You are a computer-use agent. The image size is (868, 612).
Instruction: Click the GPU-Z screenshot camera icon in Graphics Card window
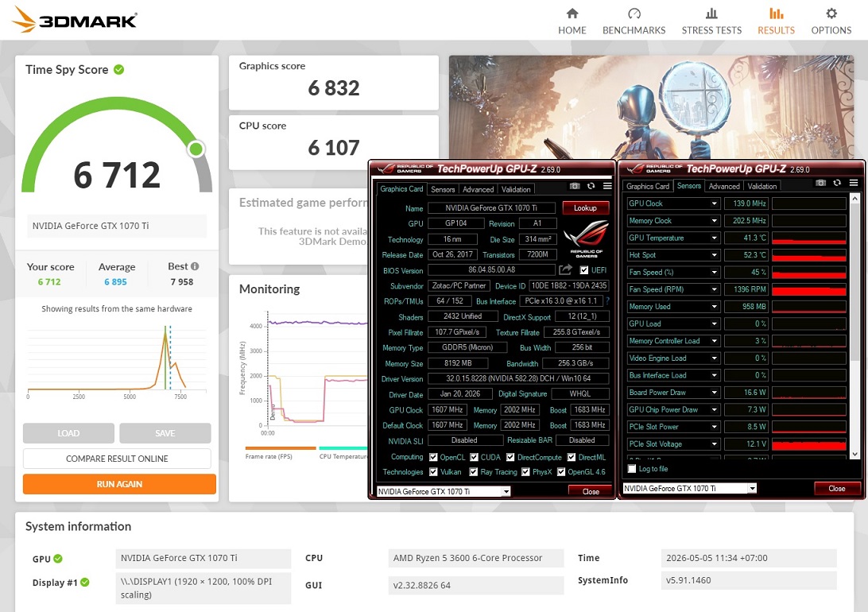575,187
